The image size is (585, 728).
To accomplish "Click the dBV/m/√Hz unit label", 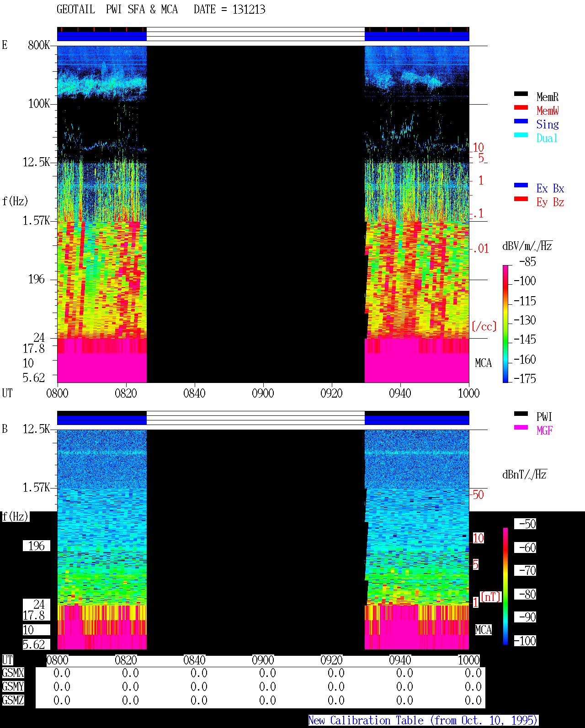I will pos(527,246).
